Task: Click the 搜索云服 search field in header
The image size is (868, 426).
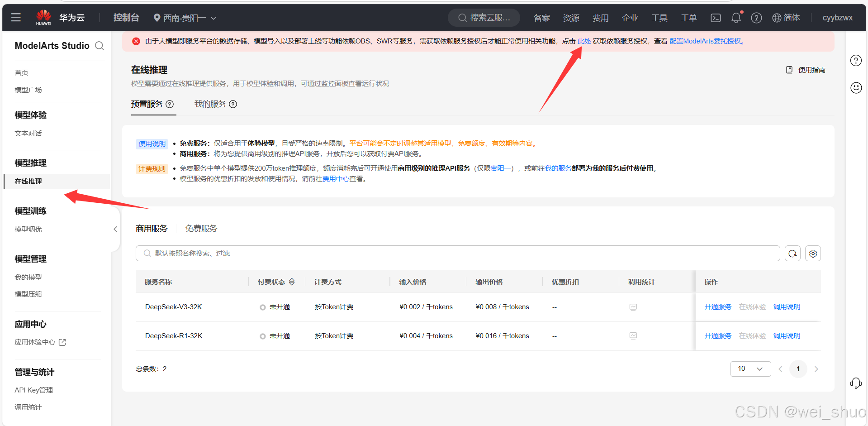Action: (x=484, y=18)
